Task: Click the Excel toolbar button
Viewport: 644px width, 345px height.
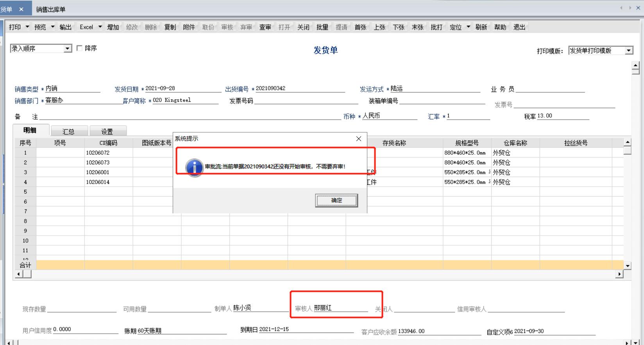Action: pyautogui.click(x=86, y=27)
